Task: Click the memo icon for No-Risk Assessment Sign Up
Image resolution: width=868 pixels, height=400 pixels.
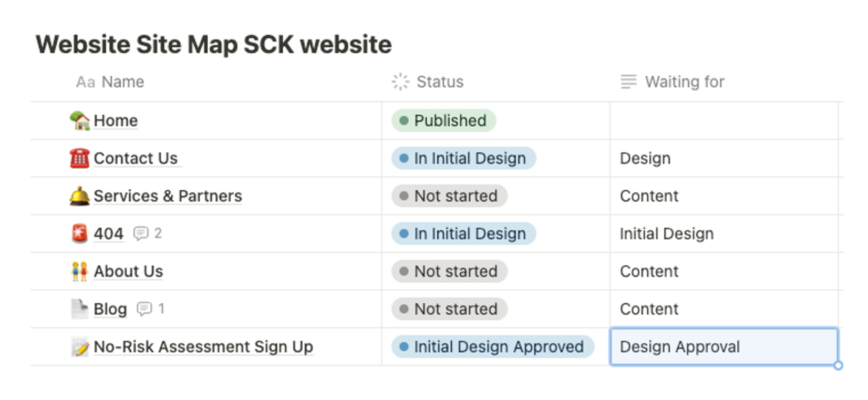Action: pos(79,347)
